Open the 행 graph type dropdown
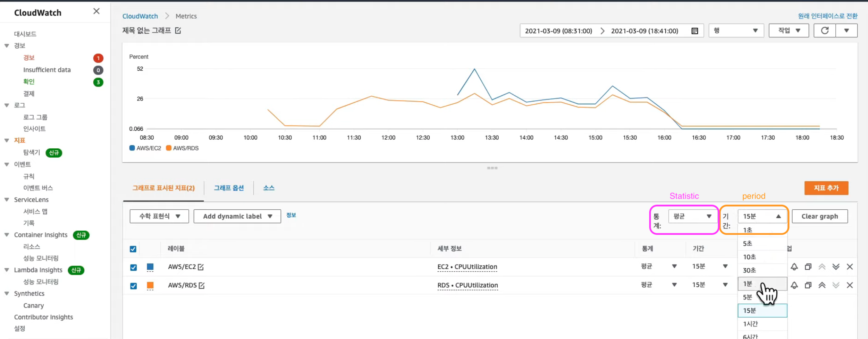Viewport: 868px width, 339px height. 736,31
